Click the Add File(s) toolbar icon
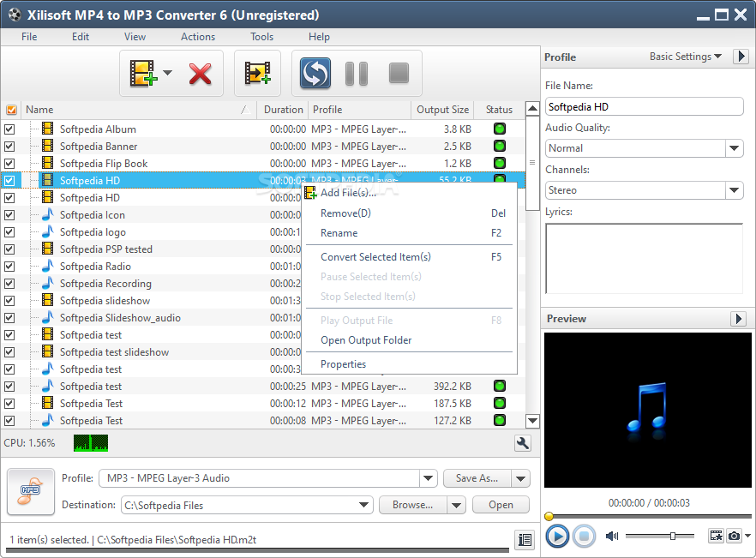756x558 pixels. tap(143, 74)
